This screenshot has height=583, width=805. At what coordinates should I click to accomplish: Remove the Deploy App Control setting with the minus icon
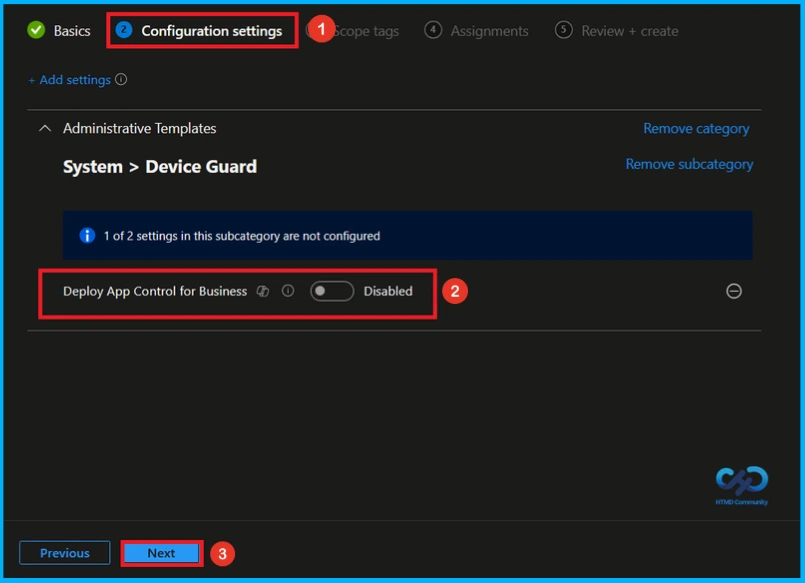pyautogui.click(x=734, y=291)
